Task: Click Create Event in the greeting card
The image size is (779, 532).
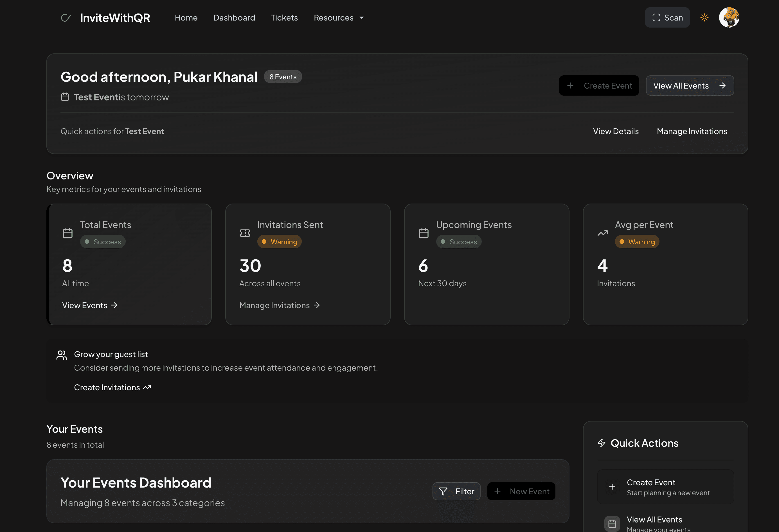Action: tap(599, 85)
